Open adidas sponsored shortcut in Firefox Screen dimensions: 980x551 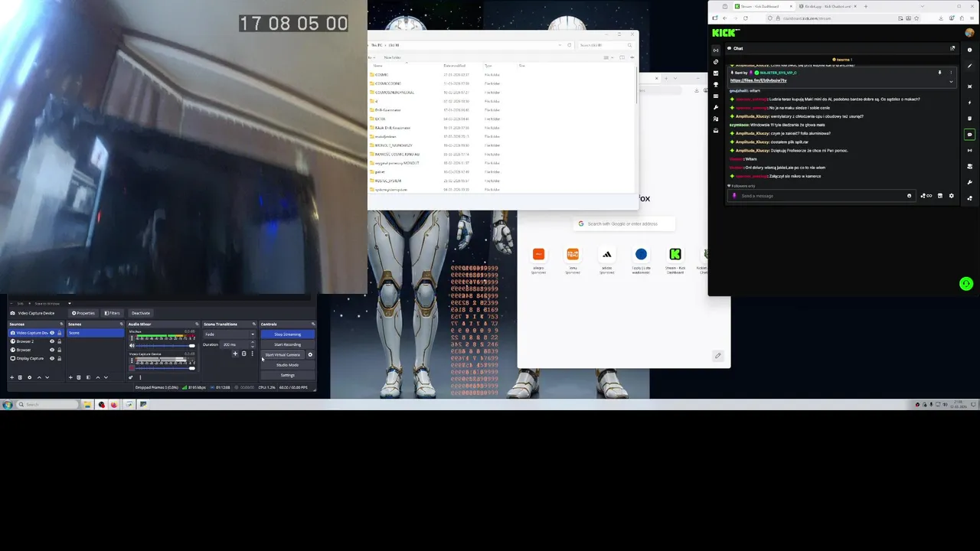(x=606, y=259)
